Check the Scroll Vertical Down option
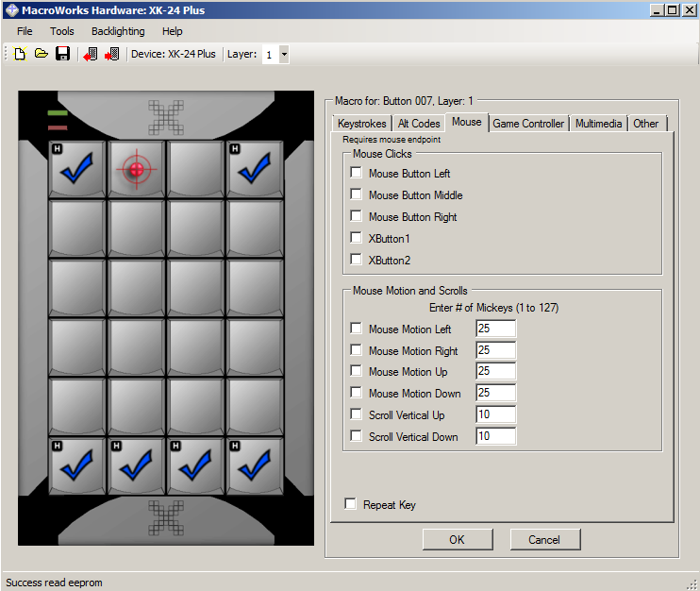The height and width of the screenshot is (591, 700). [x=356, y=436]
